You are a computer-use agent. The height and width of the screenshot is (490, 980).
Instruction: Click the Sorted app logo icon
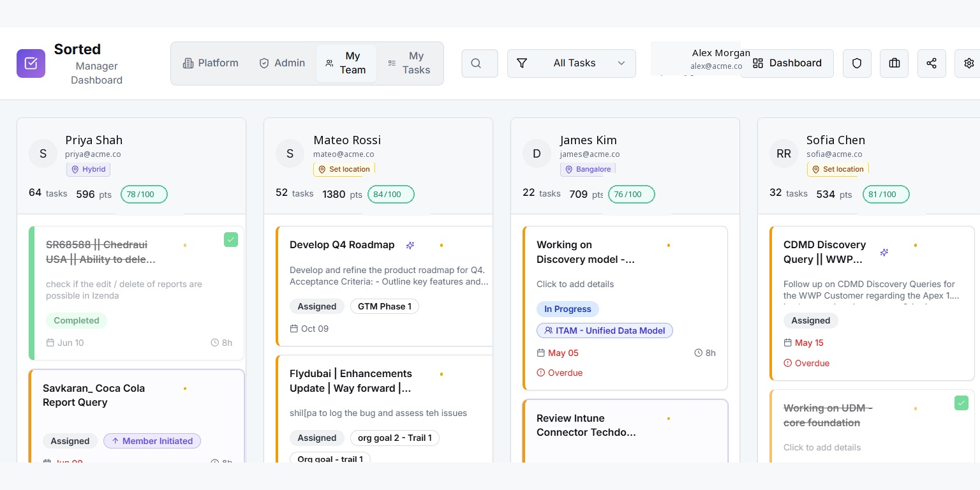(x=31, y=63)
